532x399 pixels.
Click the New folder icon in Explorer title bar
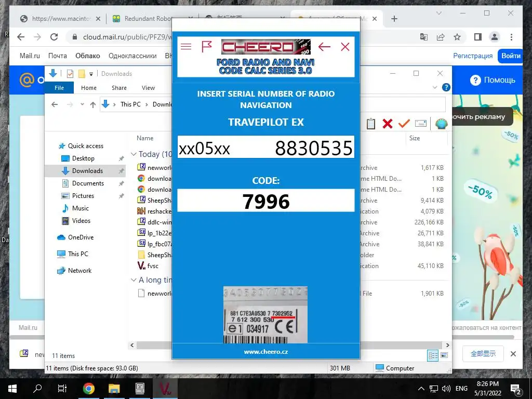82,74
